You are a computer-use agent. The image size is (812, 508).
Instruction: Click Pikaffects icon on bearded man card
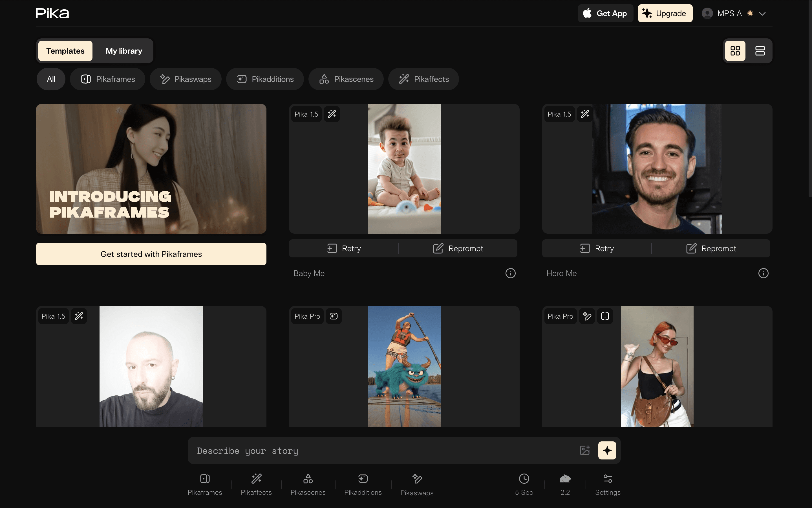(79, 316)
